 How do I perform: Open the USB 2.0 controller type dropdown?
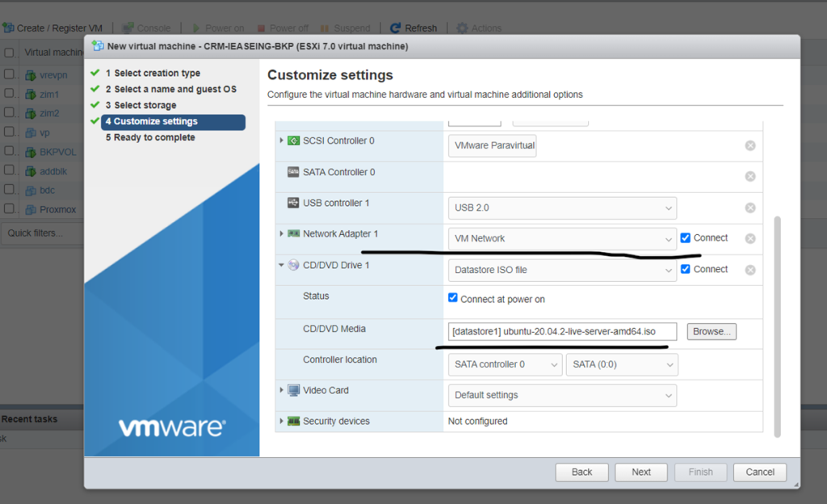[562, 208]
